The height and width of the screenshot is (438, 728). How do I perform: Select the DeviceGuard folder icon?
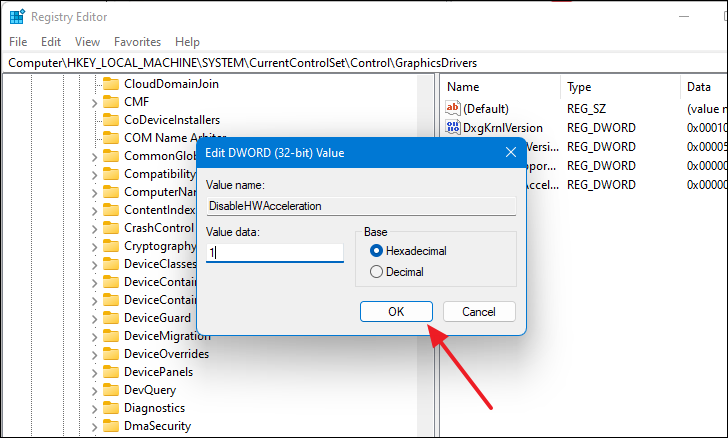tap(110, 318)
